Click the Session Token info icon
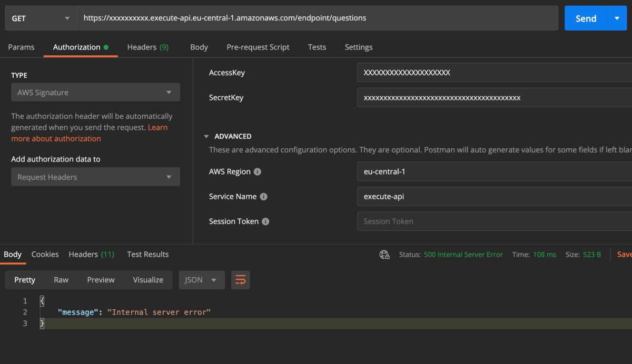Screen dimensions: 632x364 (x=265, y=221)
